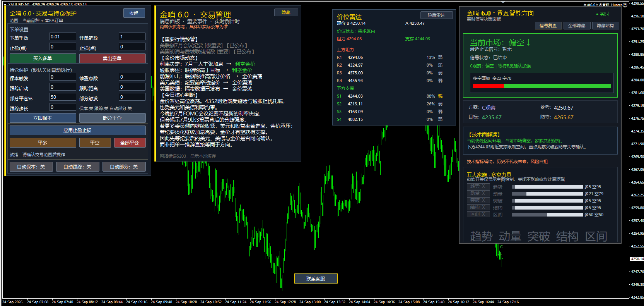Focus the 锁盈点数 input field
644x306 pixels.
(x=132, y=77)
